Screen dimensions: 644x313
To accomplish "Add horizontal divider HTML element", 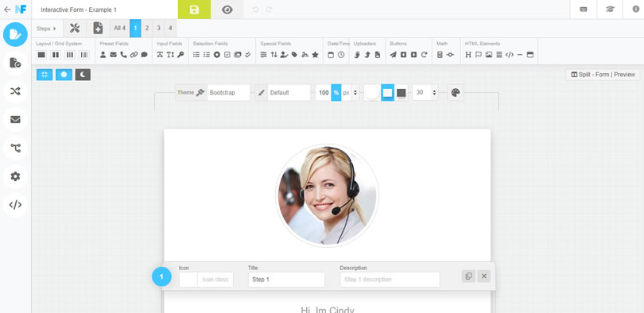I will click(x=520, y=55).
